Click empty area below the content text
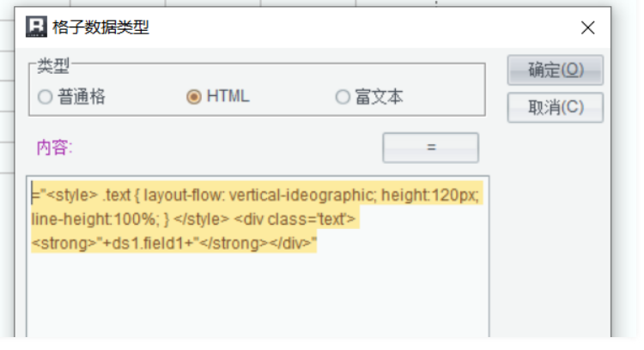 (x=258, y=300)
